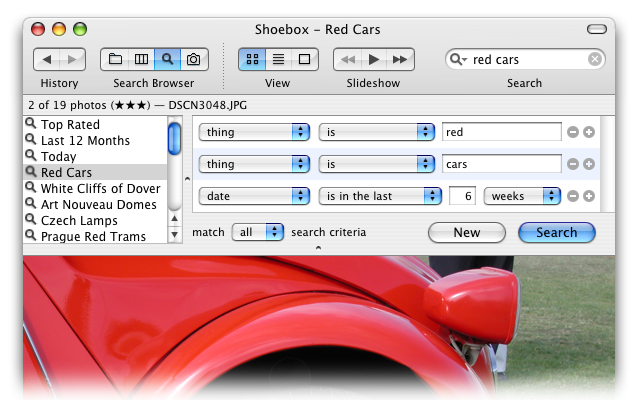Click the History back arrow
The image size is (640, 400).
pos(47,60)
